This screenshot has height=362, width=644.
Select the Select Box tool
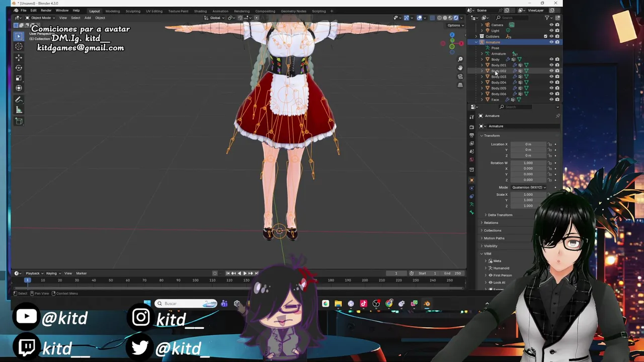tap(19, 36)
